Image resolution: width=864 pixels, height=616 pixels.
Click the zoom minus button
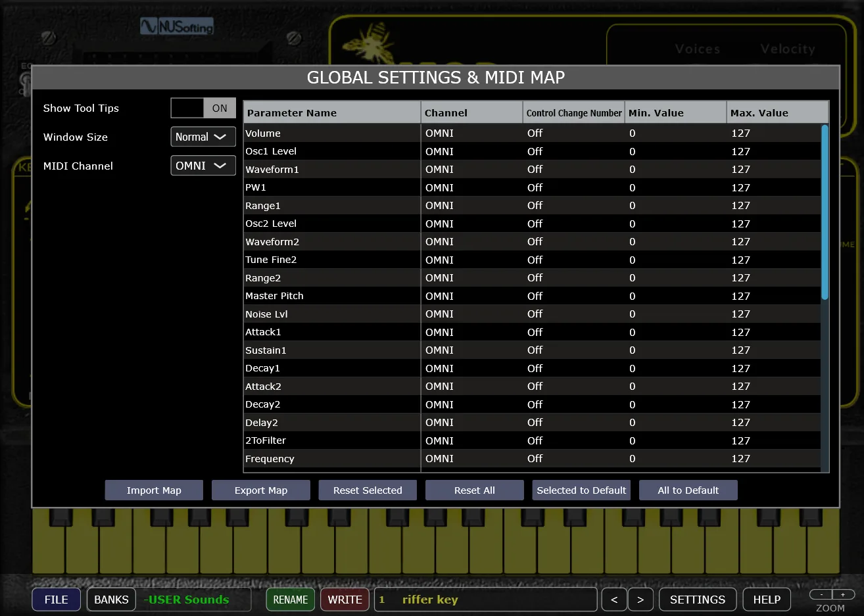point(821,594)
